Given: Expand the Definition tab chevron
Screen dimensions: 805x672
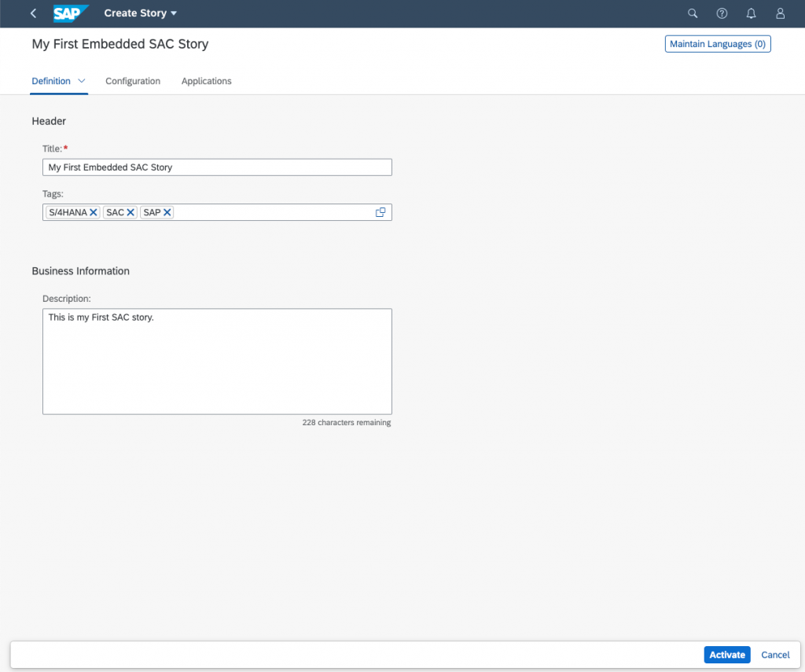Looking at the screenshot, I should click(x=81, y=81).
